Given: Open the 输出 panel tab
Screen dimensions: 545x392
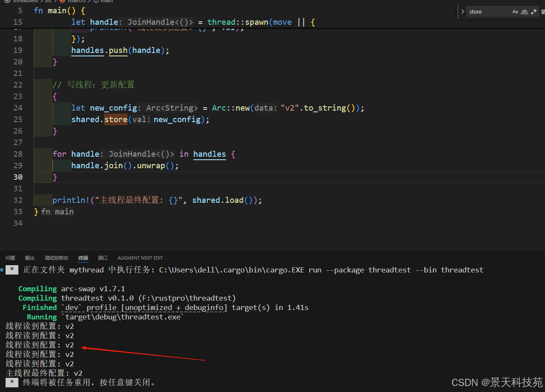Looking at the screenshot, I should pyautogui.click(x=30, y=258).
